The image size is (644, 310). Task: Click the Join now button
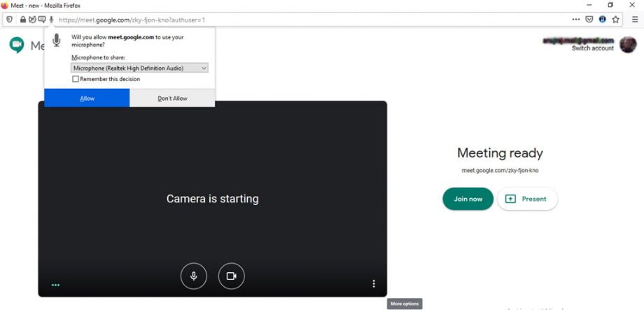468,199
